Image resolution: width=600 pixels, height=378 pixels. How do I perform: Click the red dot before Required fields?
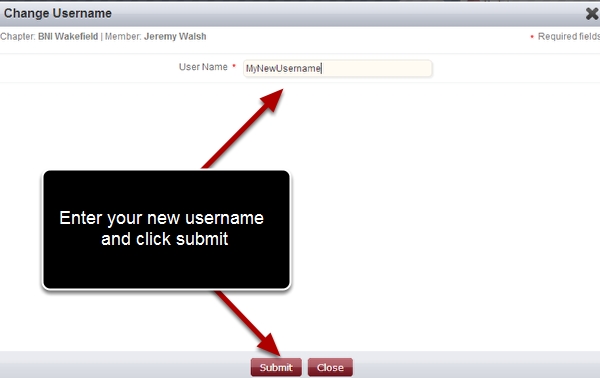point(532,37)
